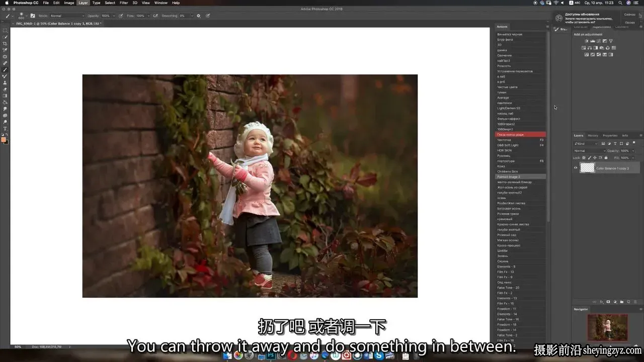Switch to the Properties tab
Screen dimensions: 644x362
(610, 136)
